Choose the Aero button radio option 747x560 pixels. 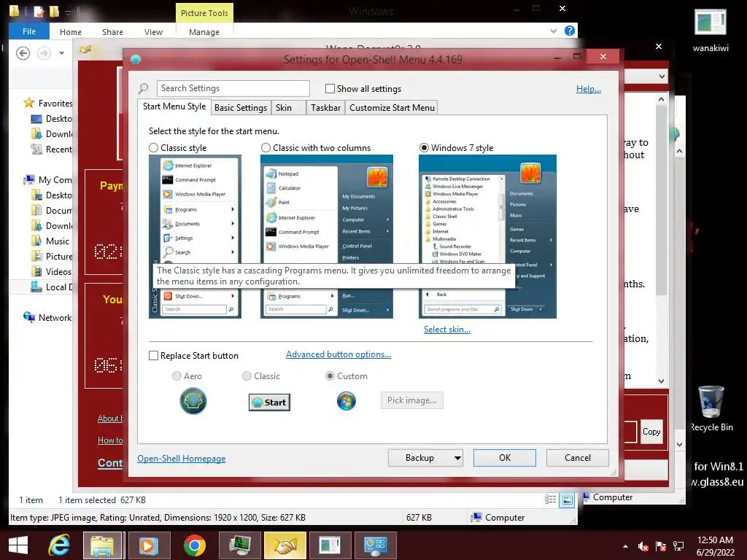[177, 376]
